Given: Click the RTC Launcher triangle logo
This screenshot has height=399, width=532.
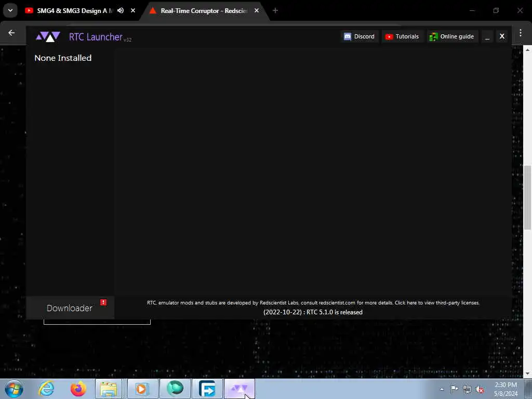Looking at the screenshot, I should (48, 36).
